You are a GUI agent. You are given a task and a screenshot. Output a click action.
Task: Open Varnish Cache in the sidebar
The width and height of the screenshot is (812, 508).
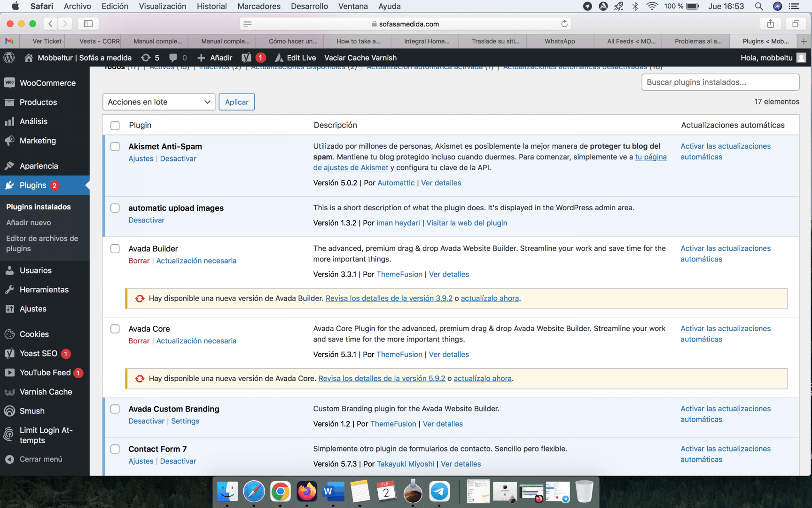click(45, 392)
